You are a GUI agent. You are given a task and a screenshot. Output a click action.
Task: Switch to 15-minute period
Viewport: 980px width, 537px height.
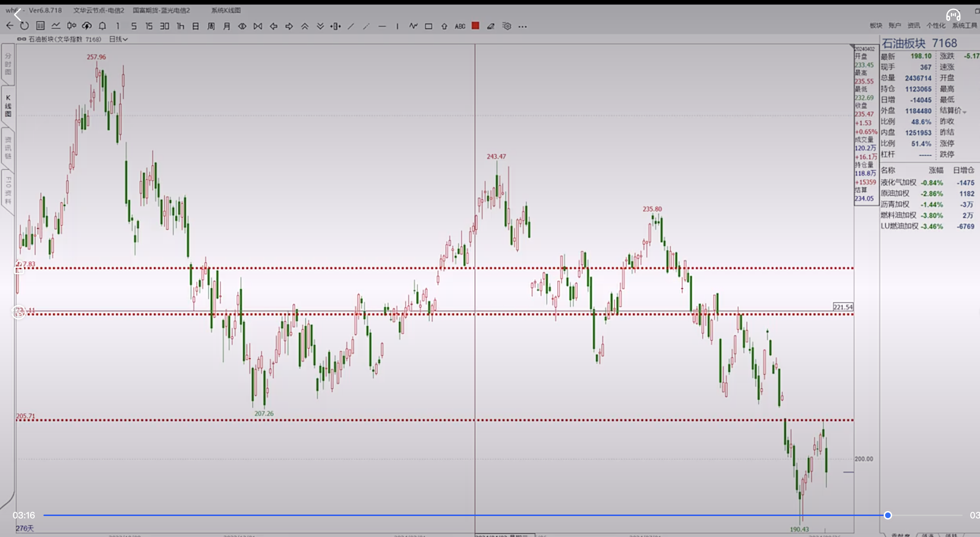tap(149, 26)
